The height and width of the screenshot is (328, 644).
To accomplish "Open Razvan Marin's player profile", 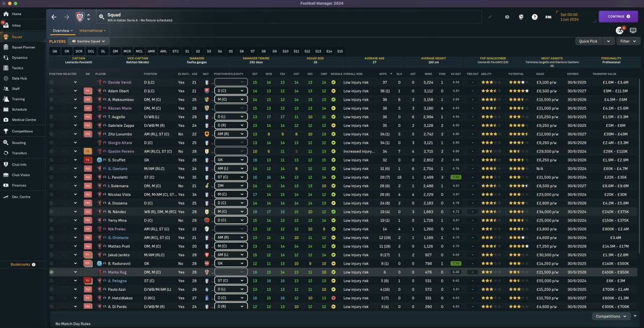I will (120, 108).
